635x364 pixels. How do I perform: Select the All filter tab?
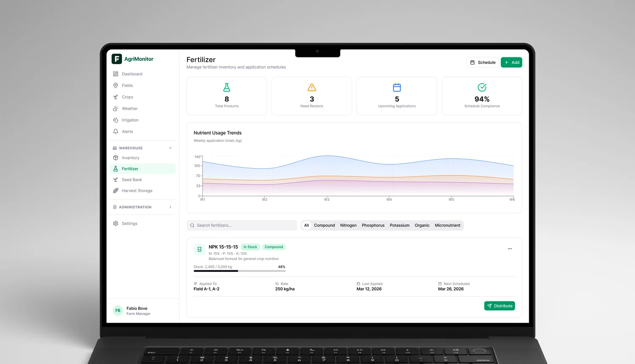(307, 225)
